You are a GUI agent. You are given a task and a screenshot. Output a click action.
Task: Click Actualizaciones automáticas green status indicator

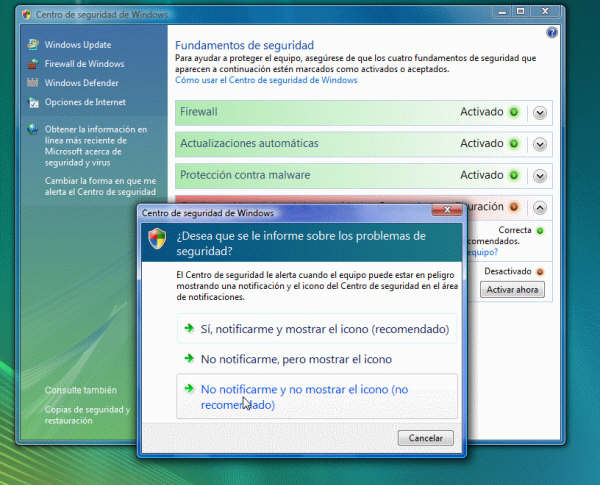pos(514,144)
